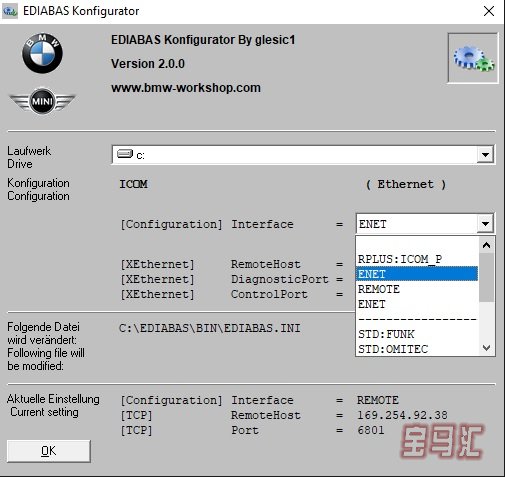
Task: Click the 169.254.92.38 RemoteHost value
Action: [x=402, y=415]
